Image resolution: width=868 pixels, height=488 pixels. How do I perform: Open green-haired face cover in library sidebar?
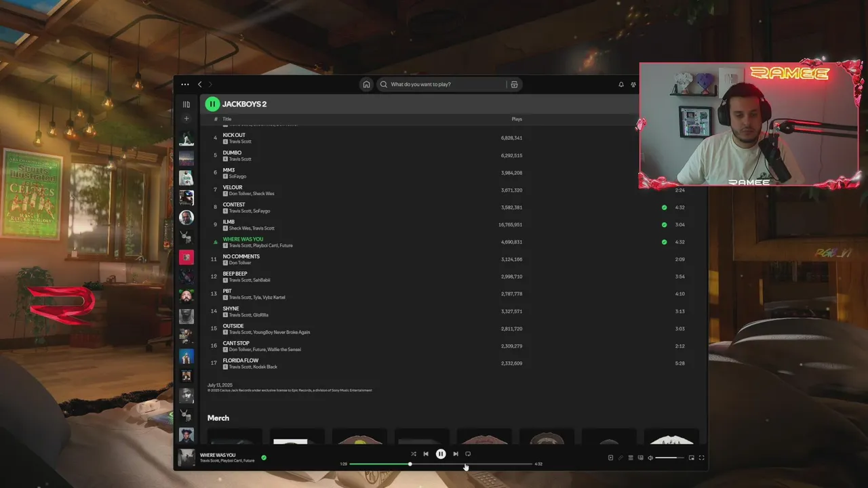coord(186,296)
